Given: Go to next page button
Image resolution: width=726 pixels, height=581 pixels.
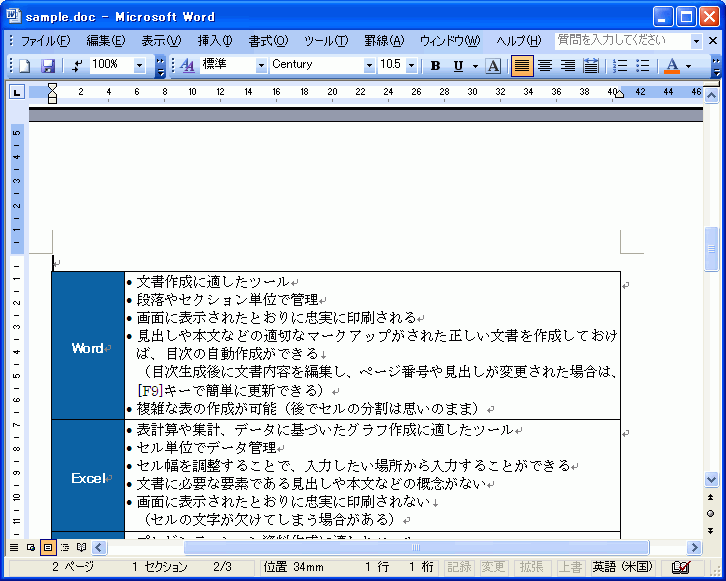Looking at the screenshot, I should (711, 531).
